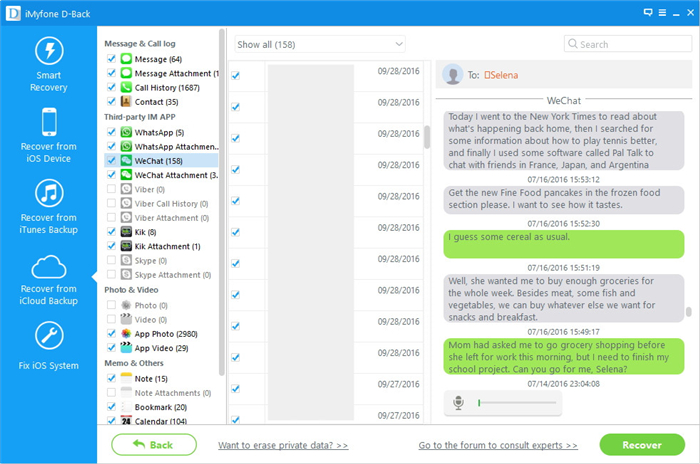Click the Message bubble icon
Viewport: 700px width, 464px height.
tap(126, 59)
